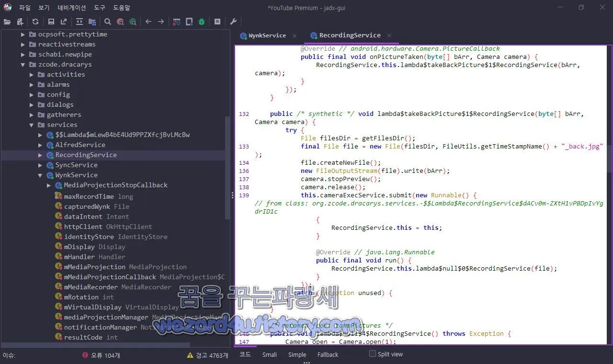Expand the schabi.newpipe package
The height and width of the screenshot is (364, 613).
point(23,55)
